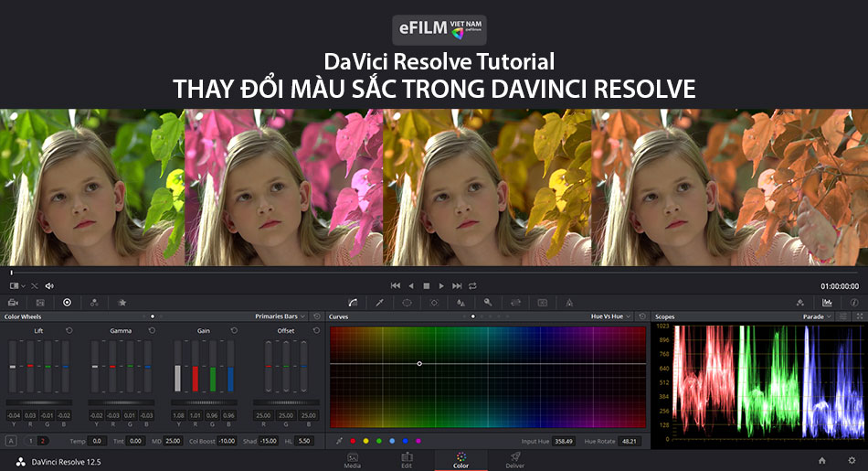This screenshot has height=471, width=868.
Task: Open the Parade scope type dropdown
Action: tap(817, 316)
